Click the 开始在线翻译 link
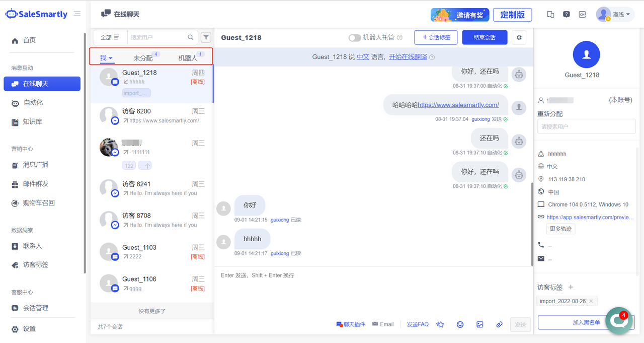Image resolution: width=644 pixels, height=343 pixels. coord(408,57)
